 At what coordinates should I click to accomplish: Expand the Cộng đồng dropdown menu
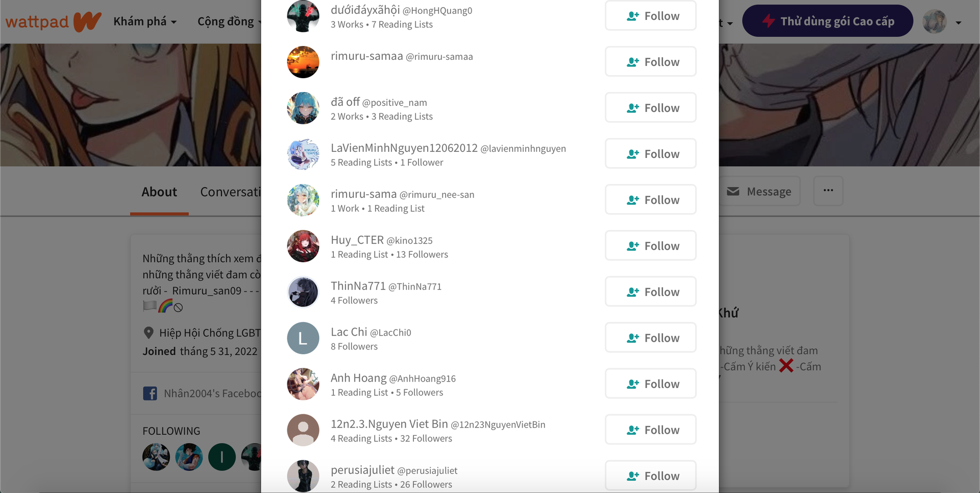(x=229, y=21)
